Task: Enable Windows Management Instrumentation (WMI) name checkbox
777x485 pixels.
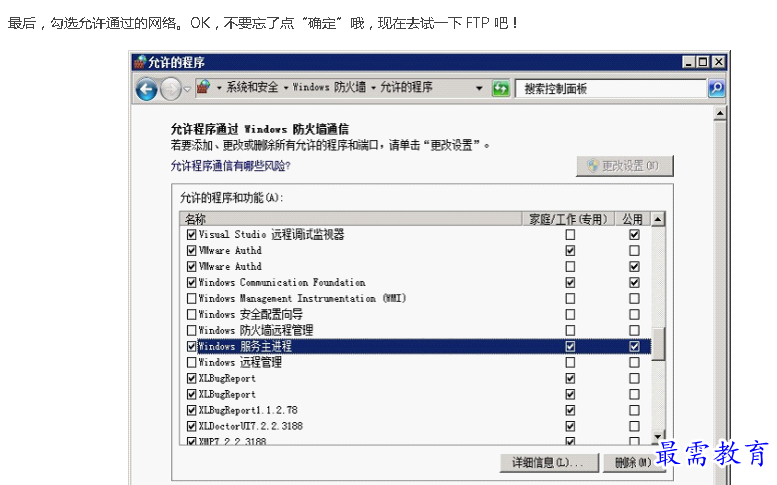Action: [x=191, y=299]
